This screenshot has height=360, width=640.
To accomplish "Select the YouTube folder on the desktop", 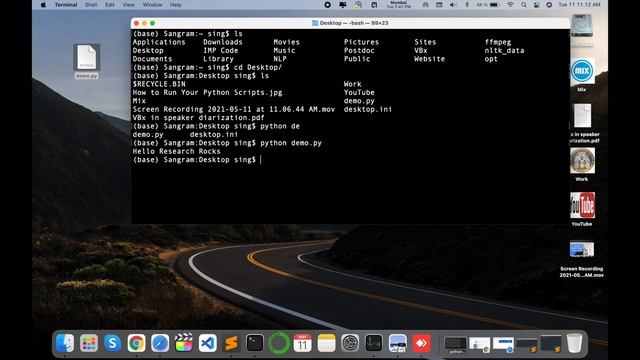I will [x=582, y=209].
